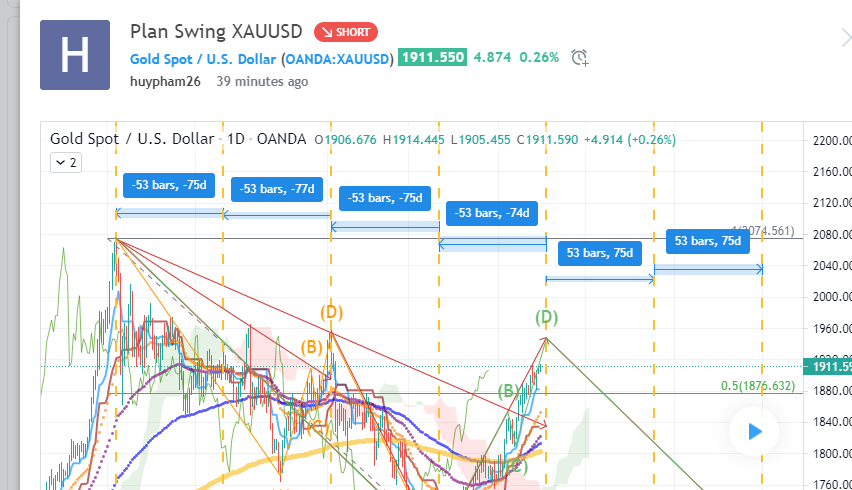Expand the indicators legend toggle labeled 2
The width and height of the screenshot is (852, 490).
(x=65, y=162)
